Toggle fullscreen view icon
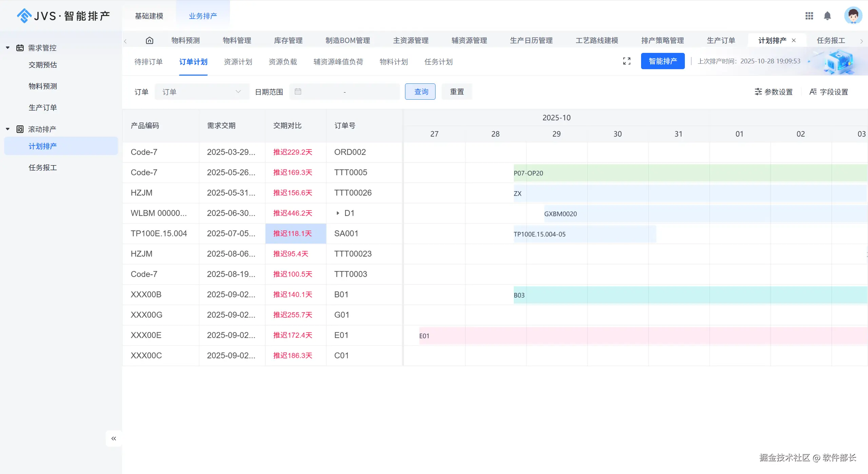Screen dimensions: 868x474 tap(626, 61)
